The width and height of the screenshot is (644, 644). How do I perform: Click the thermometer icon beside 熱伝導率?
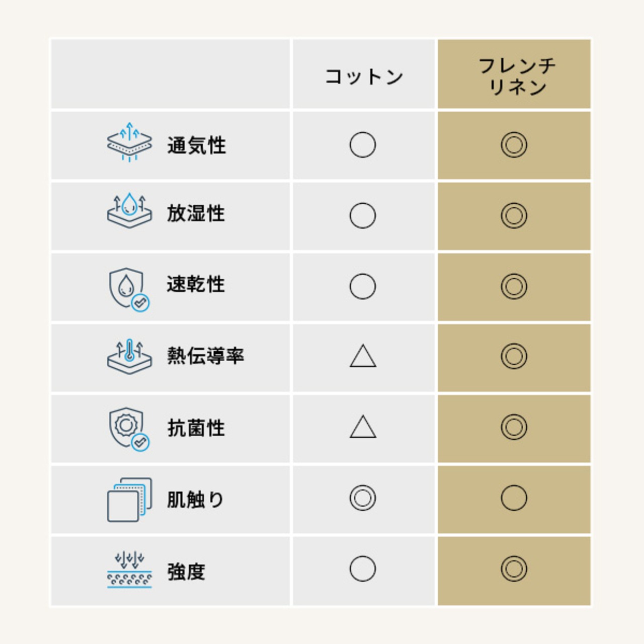click(x=129, y=357)
